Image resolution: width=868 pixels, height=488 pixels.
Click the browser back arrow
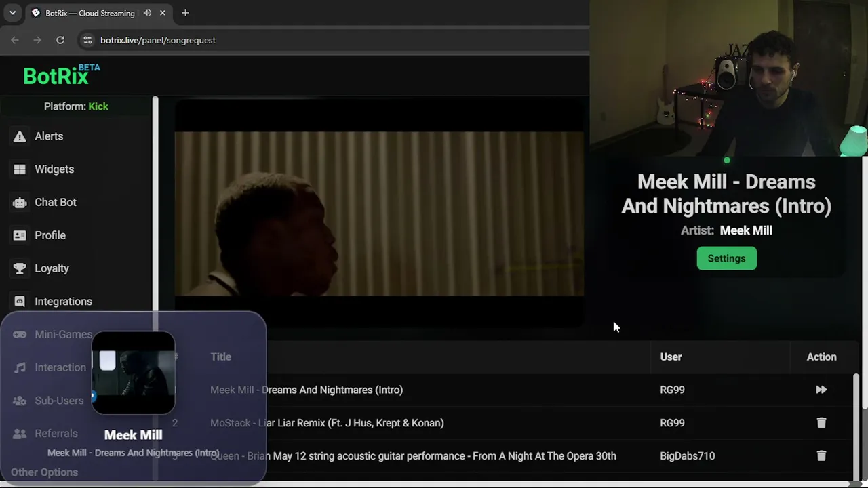coord(15,40)
